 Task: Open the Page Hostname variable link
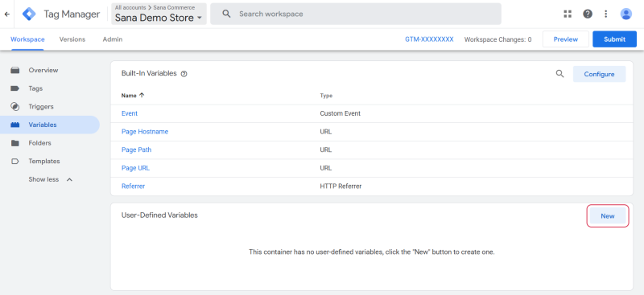coord(145,132)
